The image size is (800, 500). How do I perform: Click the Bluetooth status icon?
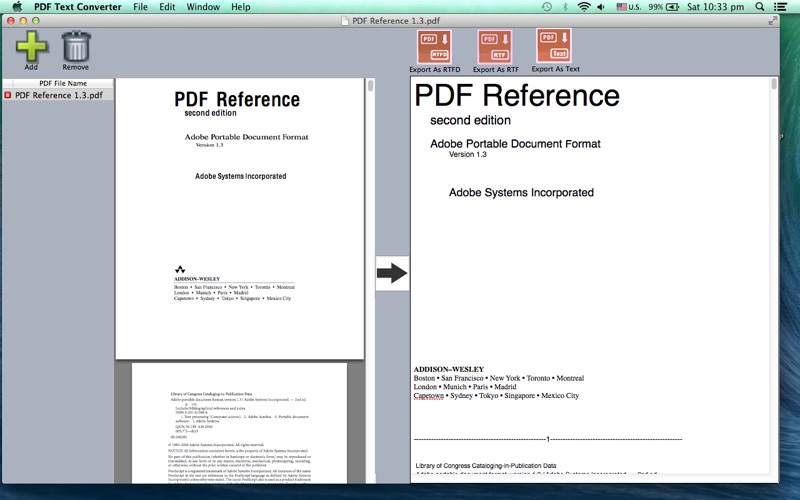point(565,7)
